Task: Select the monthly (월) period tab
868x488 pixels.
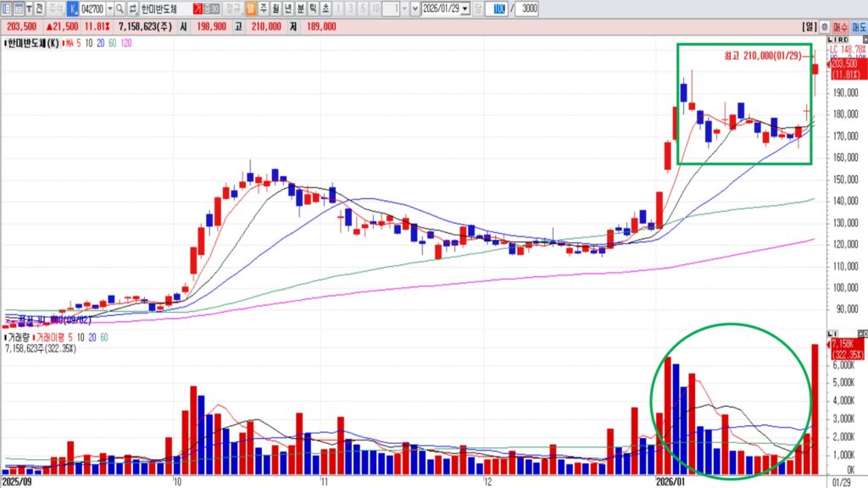Action: [275, 8]
